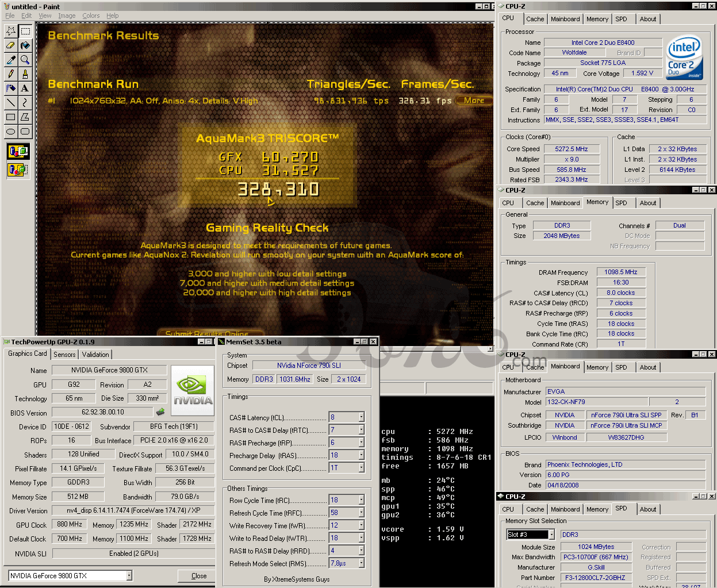717x588 pixels.
Task: Click the BIOS save icon in GPU-Z
Action: [x=160, y=412]
